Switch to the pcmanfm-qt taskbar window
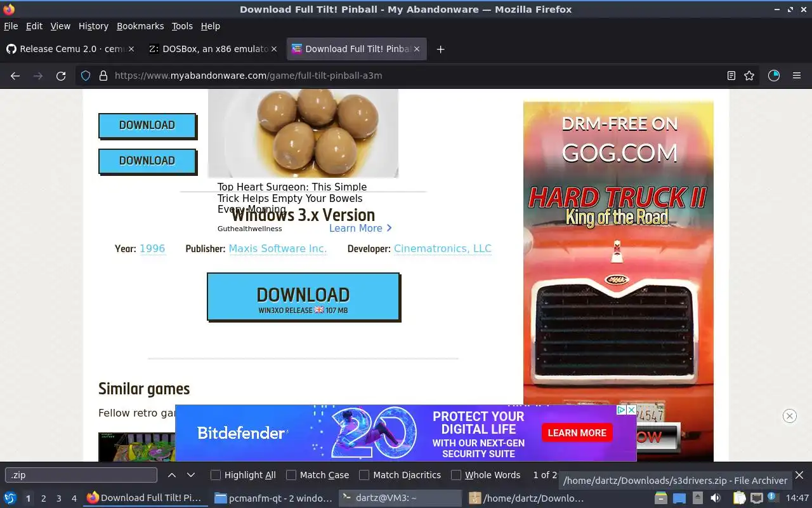Screen dimensions: 812x508 point(273,498)
